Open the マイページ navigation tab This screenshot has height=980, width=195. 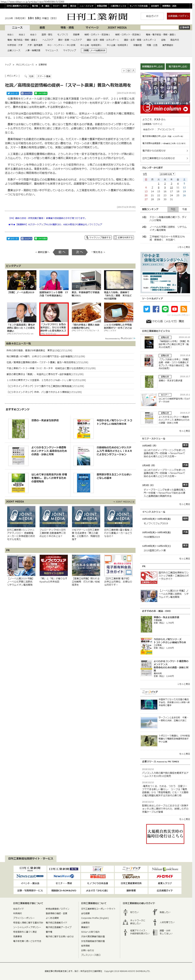tap(92, 27)
